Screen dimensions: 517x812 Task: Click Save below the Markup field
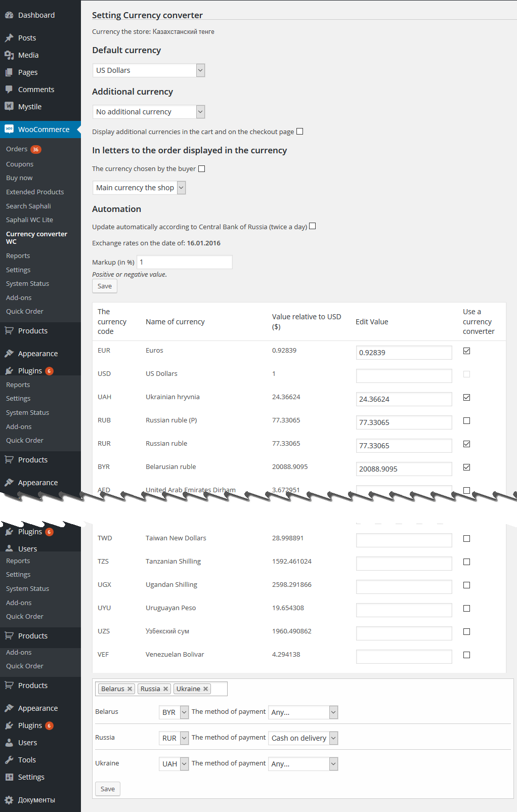click(105, 286)
